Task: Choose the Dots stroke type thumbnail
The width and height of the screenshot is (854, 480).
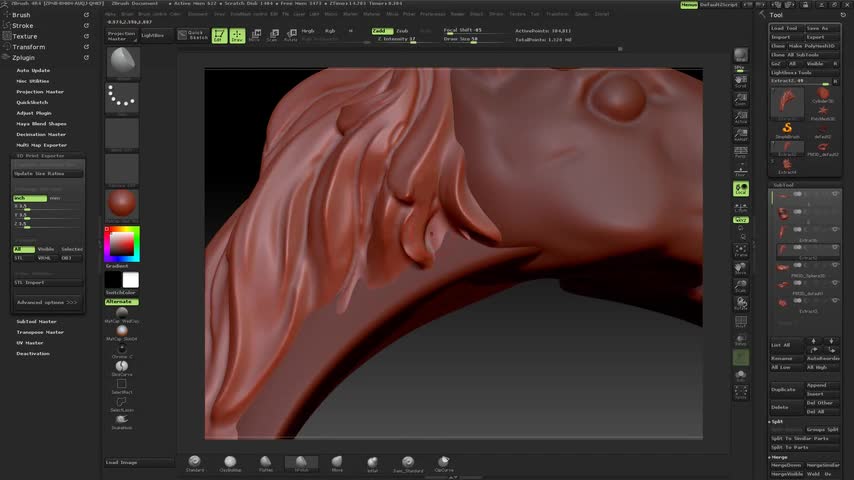Action: tap(122, 99)
